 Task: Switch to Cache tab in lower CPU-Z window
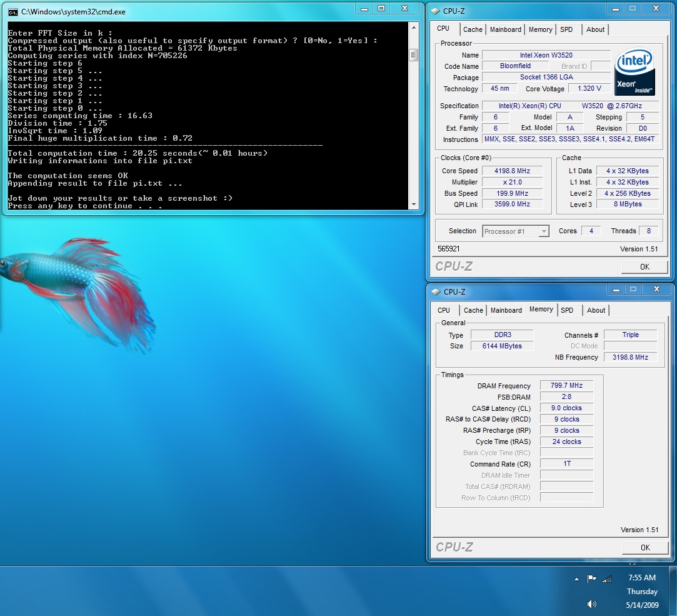pyautogui.click(x=473, y=310)
